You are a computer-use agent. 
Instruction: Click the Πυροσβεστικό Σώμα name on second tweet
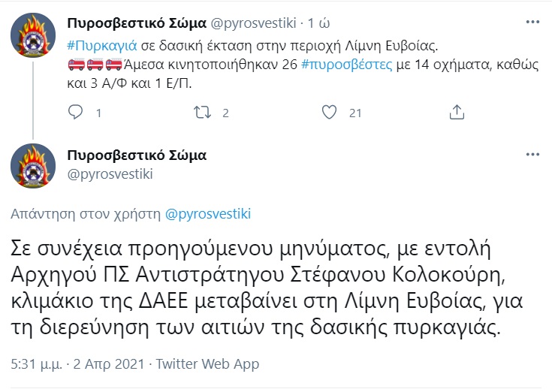coord(137,155)
